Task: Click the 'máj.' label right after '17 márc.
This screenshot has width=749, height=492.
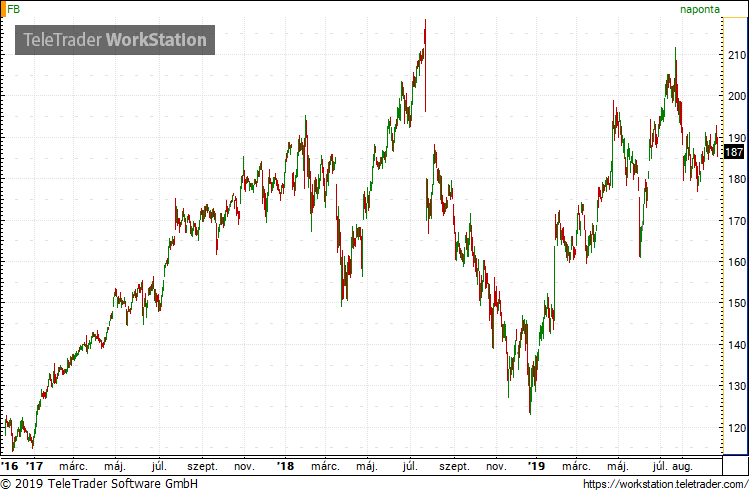Action: tap(115, 467)
